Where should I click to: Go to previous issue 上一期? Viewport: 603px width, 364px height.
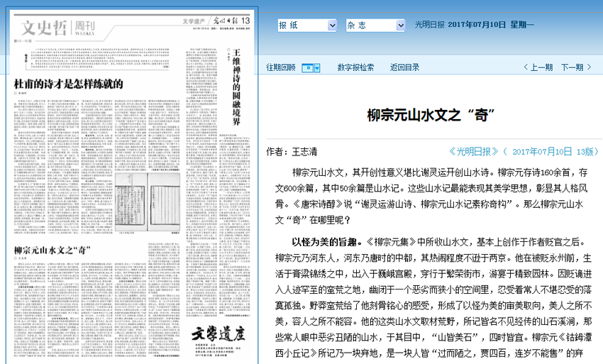538,67
